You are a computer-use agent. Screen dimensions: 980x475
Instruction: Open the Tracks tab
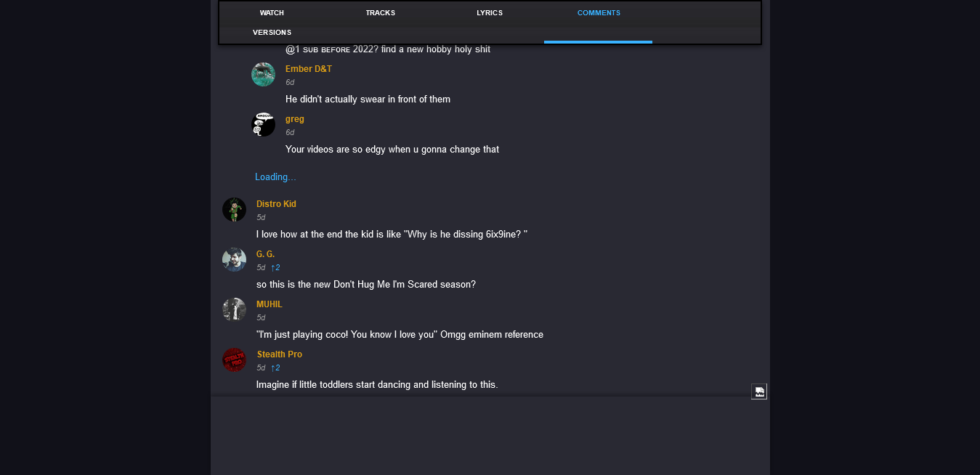[381, 13]
